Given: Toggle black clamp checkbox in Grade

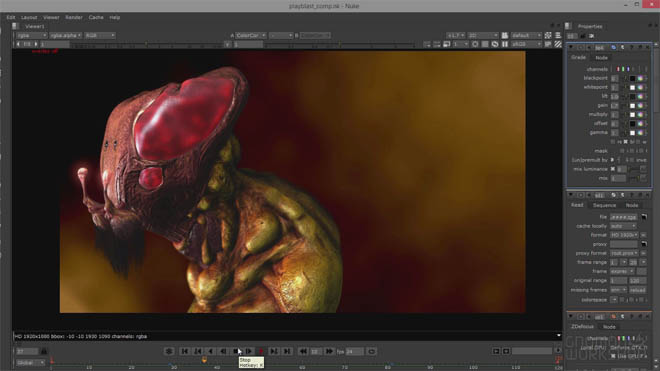Looking at the screenshot, I should [625, 142].
